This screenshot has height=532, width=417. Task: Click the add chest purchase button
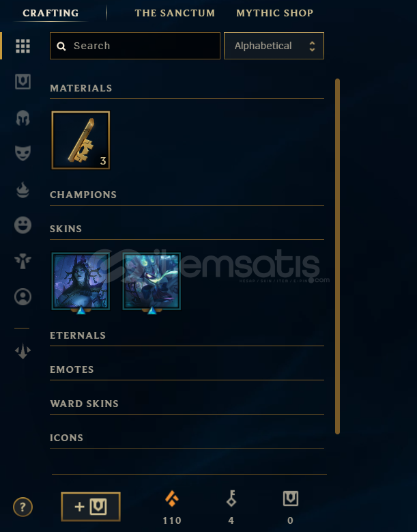tap(91, 507)
